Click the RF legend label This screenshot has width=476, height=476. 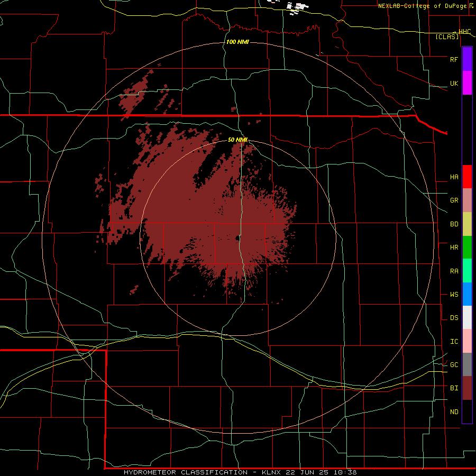click(x=454, y=59)
